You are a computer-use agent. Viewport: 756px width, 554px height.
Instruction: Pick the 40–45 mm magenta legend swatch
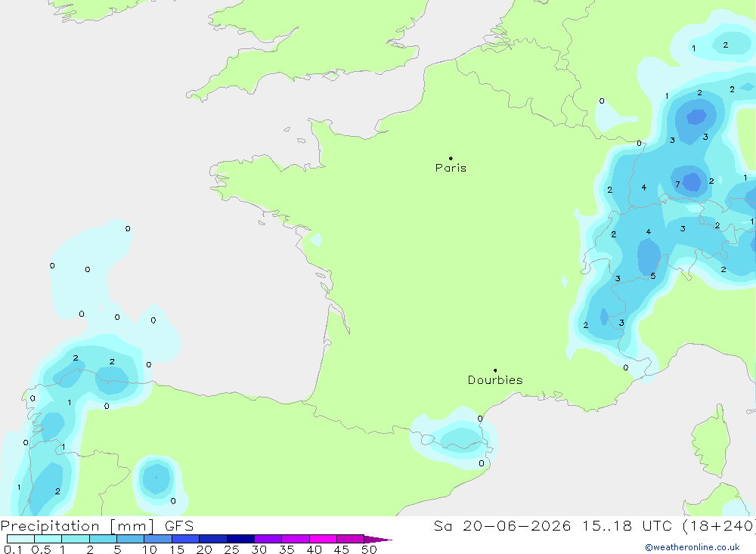(x=323, y=539)
